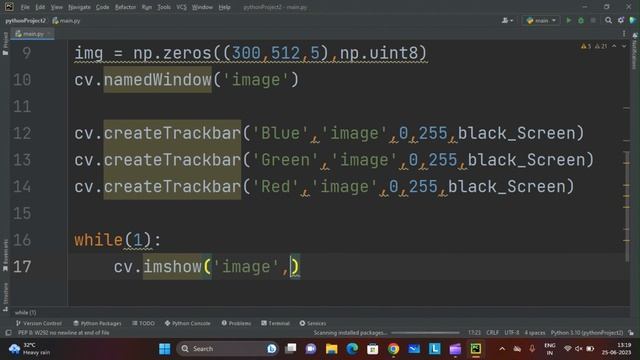
Task: Open the Edit menu
Action: 40,7
